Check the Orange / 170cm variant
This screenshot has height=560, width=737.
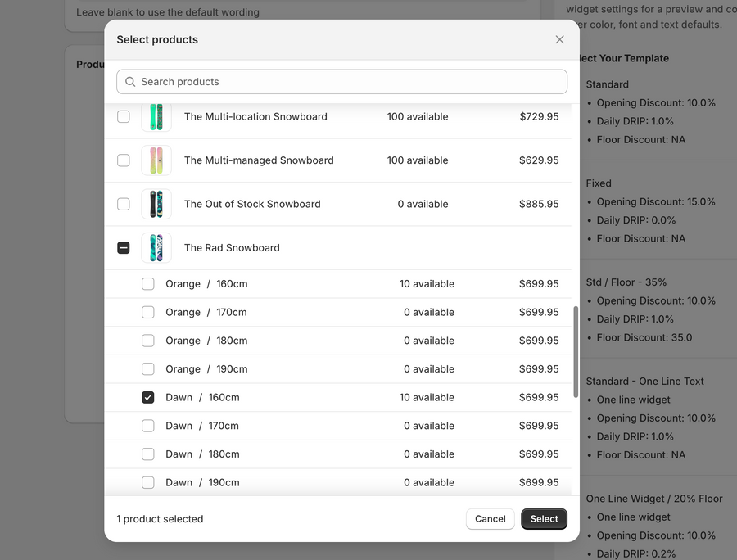click(x=148, y=313)
